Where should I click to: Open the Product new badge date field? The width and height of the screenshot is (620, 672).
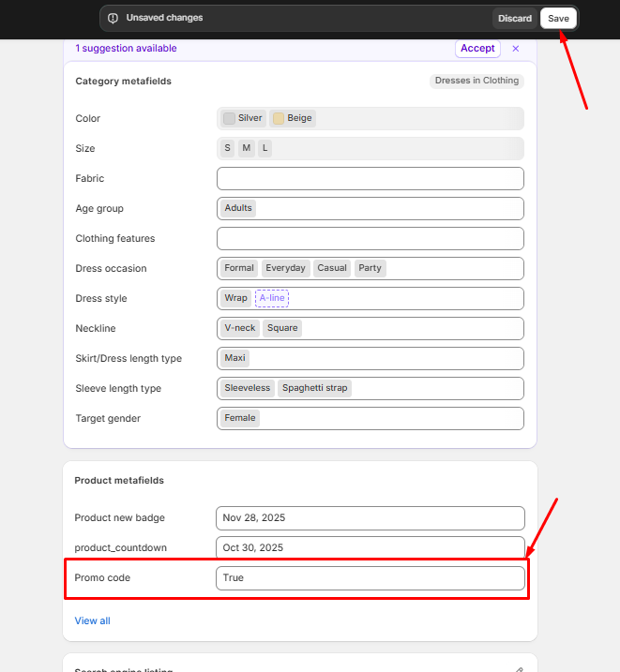[x=370, y=518]
